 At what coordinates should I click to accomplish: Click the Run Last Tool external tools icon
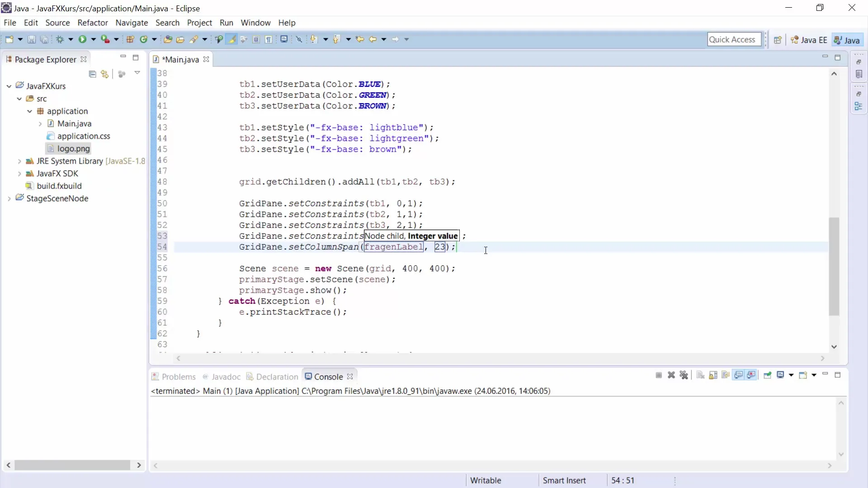point(105,39)
